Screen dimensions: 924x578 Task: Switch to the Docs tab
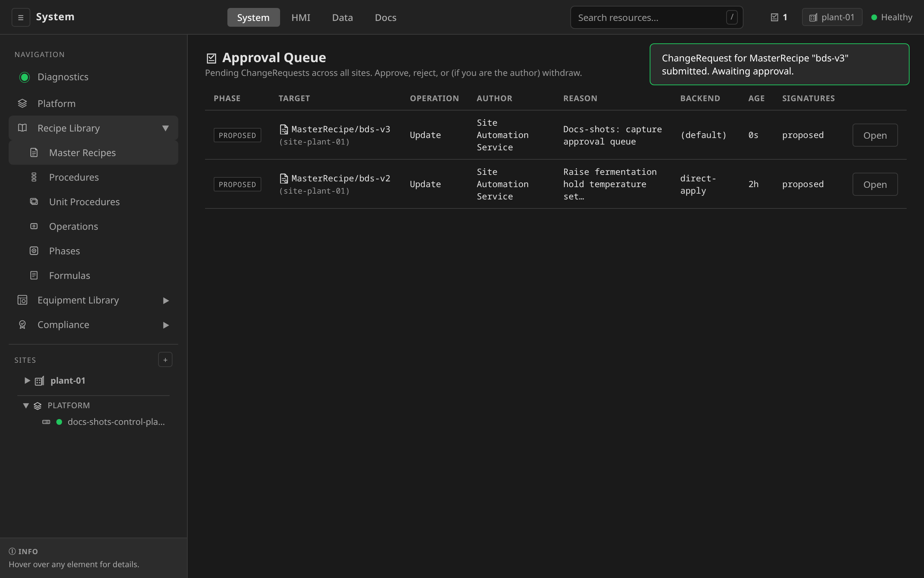point(385,18)
